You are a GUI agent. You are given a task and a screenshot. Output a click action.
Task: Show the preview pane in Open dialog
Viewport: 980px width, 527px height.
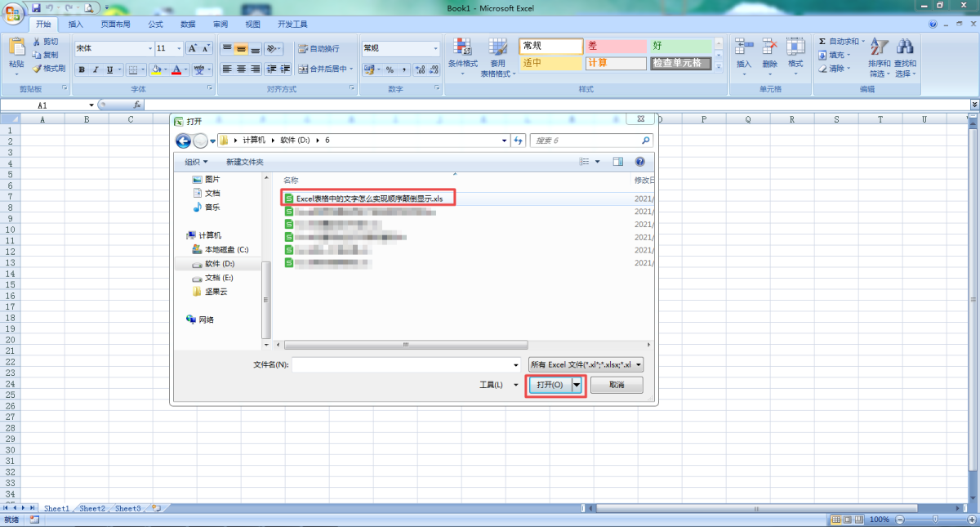click(618, 162)
